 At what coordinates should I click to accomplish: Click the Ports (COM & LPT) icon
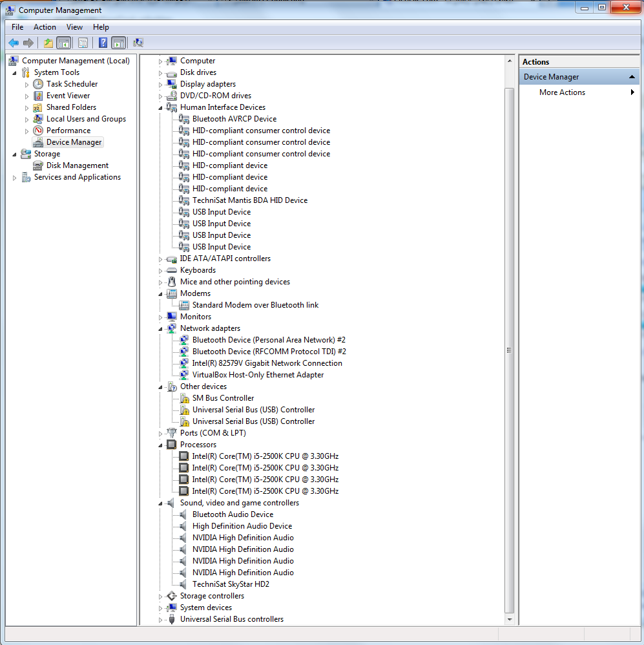pyautogui.click(x=172, y=433)
